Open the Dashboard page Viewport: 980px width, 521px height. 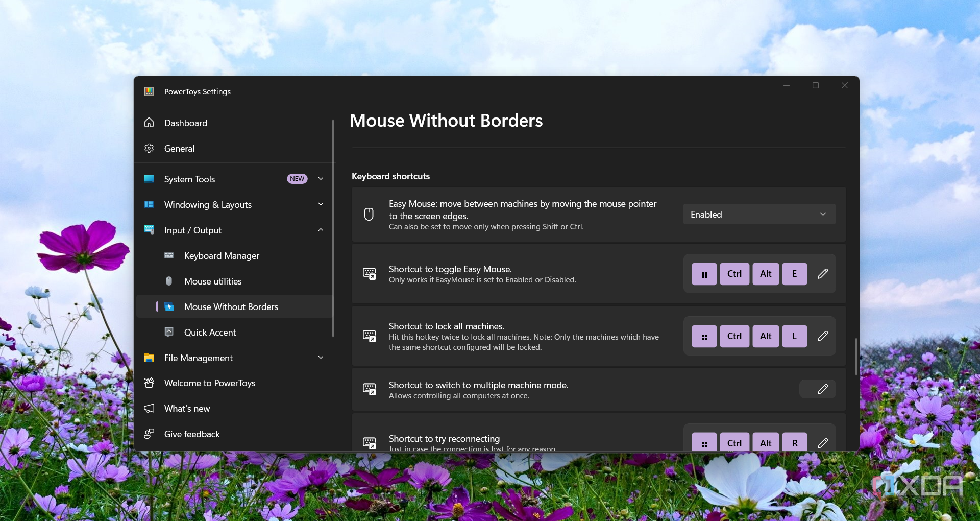(x=234, y=123)
